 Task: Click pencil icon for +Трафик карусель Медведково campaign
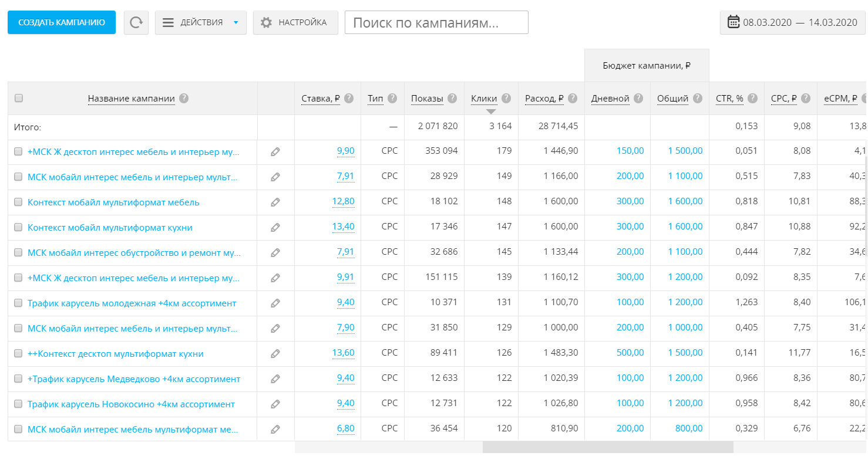[x=275, y=379]
